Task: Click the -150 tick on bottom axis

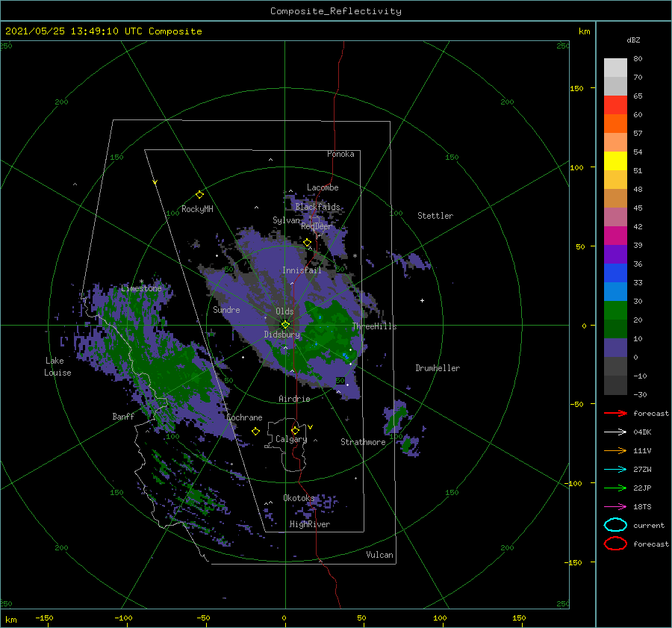Action: (44, 618)
